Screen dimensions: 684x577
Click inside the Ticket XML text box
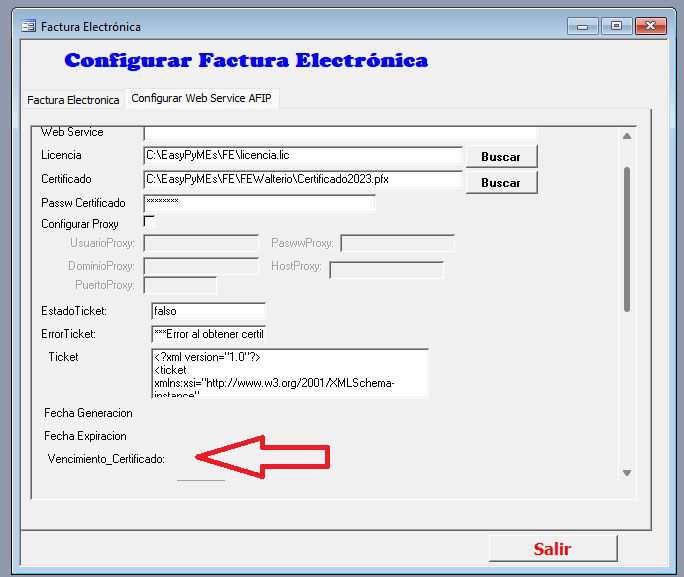point(286,373)
